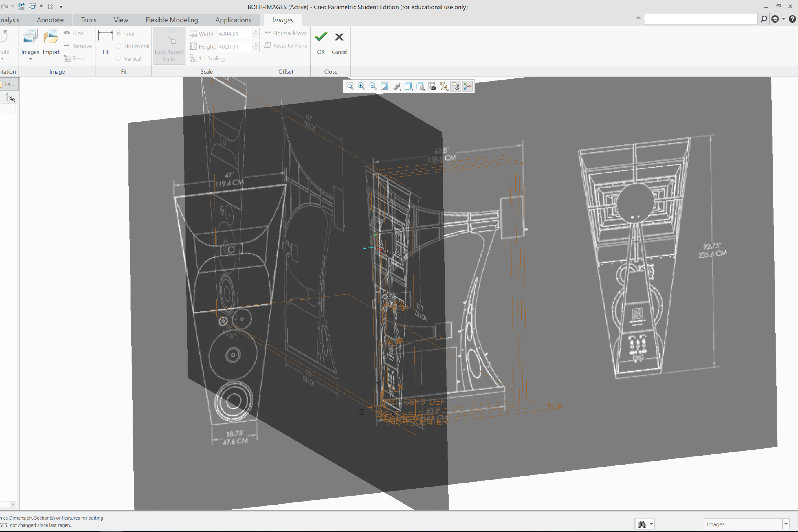The image size is (798, 532).
Task: Click the image Width input field
Action: point(234,34)
